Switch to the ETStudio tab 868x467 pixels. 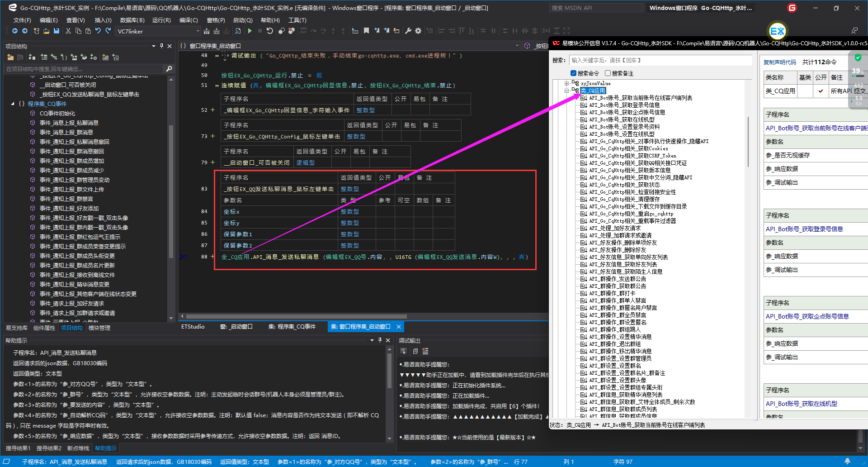(193, 326)
